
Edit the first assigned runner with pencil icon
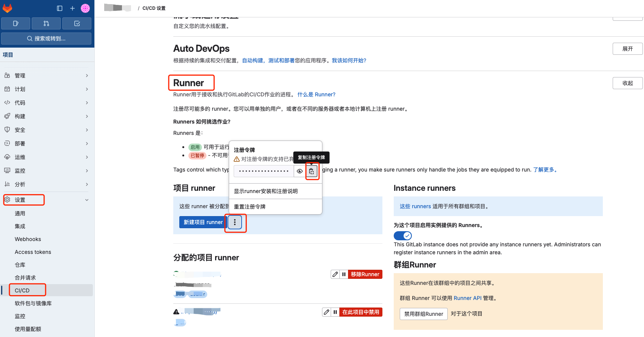click(x=335, y=274)
